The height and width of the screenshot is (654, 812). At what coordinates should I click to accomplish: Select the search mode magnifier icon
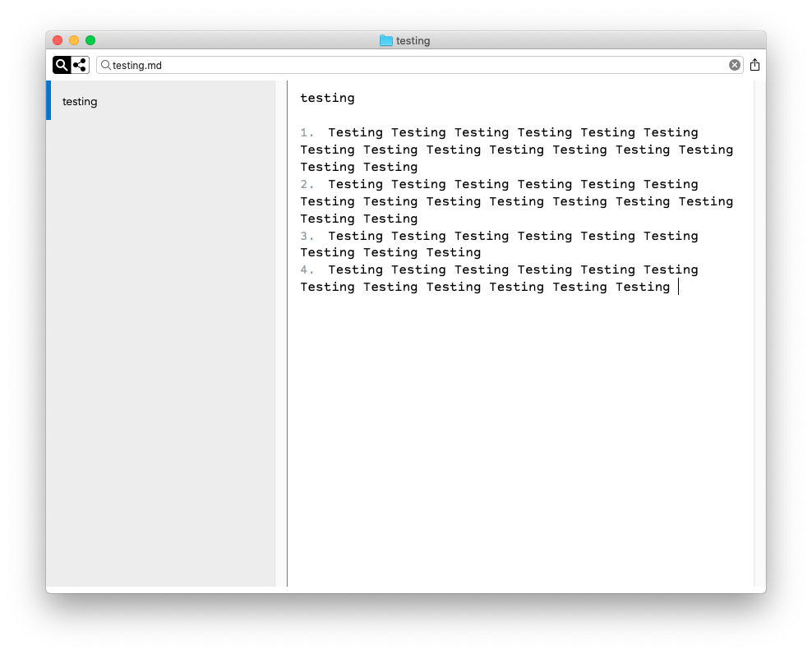[62, 65]
